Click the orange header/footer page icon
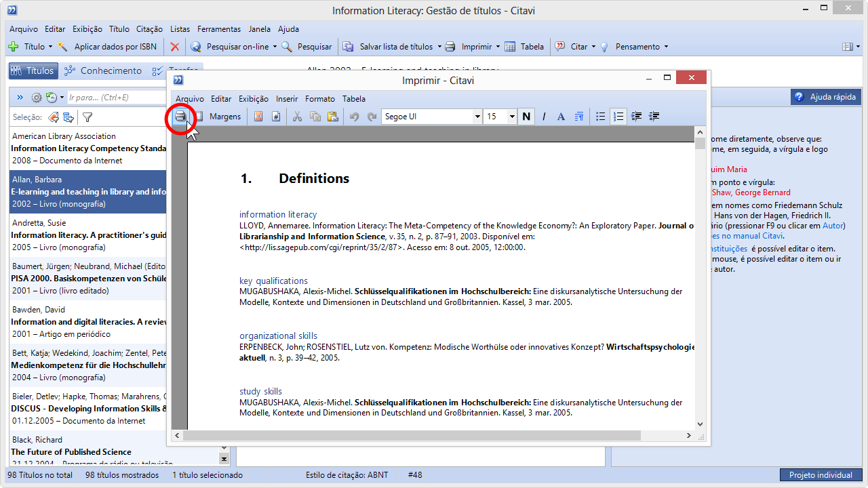 point(258,117)
